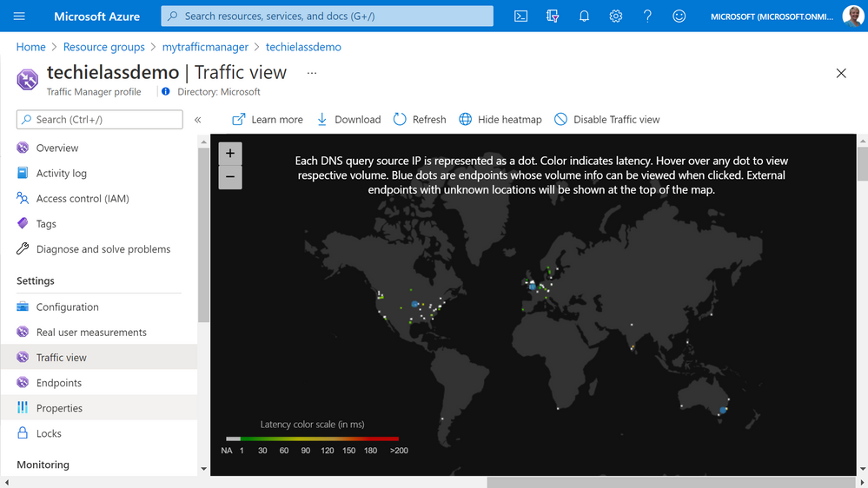The width and height of the screenshot is (868, 488).
Task: Click the left menu scroll up arrow
Action: point(203,142)
